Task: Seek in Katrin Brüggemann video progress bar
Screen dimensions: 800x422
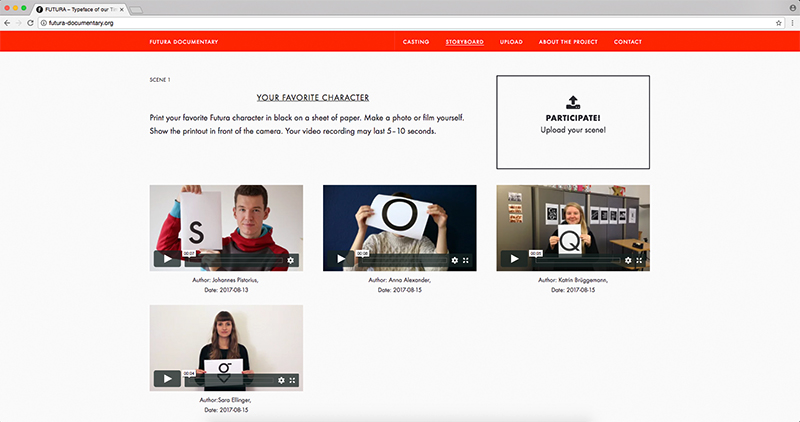Action: pos(577,260)
